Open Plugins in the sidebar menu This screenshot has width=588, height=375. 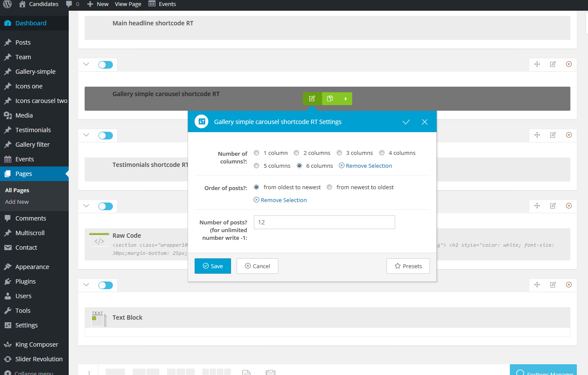(25, 281)
